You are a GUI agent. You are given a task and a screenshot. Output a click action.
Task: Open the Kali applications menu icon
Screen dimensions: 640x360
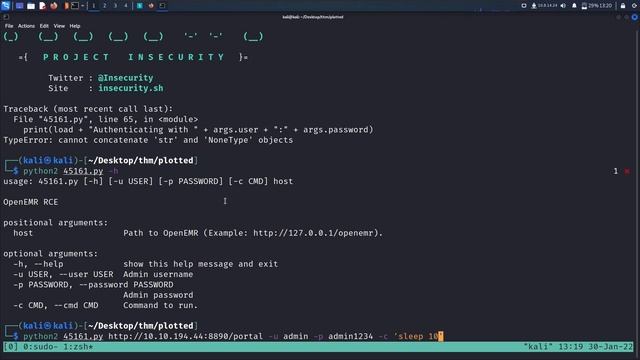(5, 5)
